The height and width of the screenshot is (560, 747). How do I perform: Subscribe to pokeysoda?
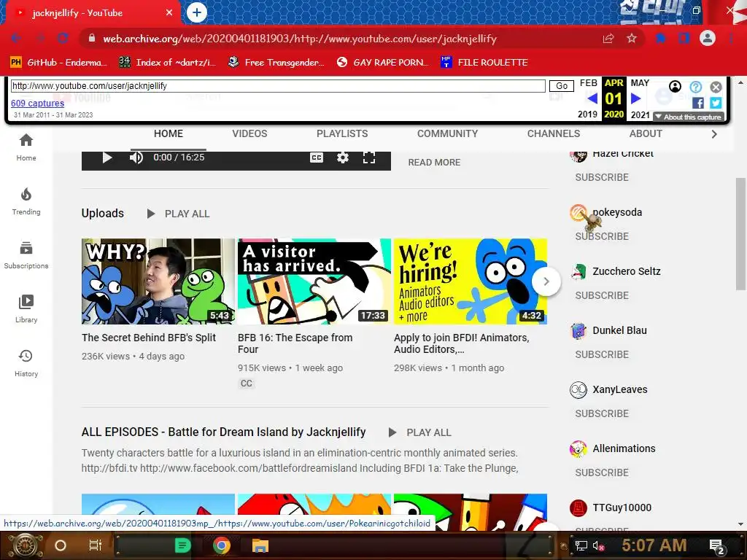602,237
